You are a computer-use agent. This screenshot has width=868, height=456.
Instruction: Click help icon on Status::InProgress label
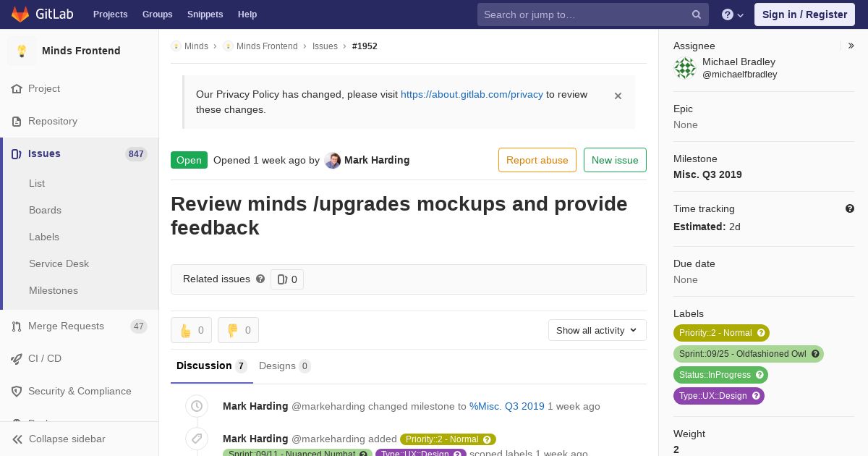[x=759, y=375]
